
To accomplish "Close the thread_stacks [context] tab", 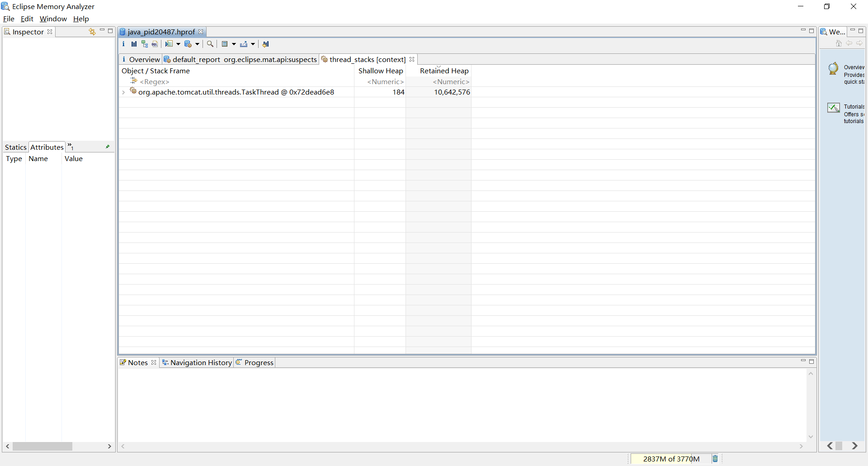I will coord(412,59).
